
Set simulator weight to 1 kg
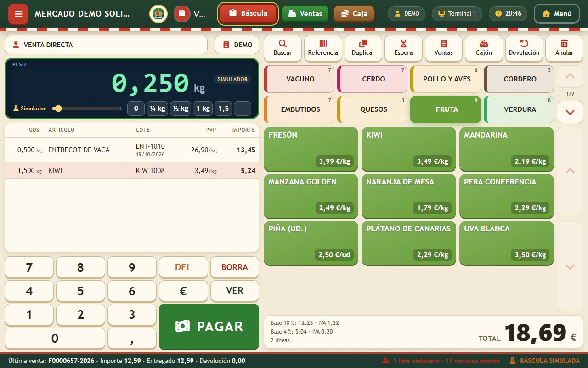(x=203, y=109)
